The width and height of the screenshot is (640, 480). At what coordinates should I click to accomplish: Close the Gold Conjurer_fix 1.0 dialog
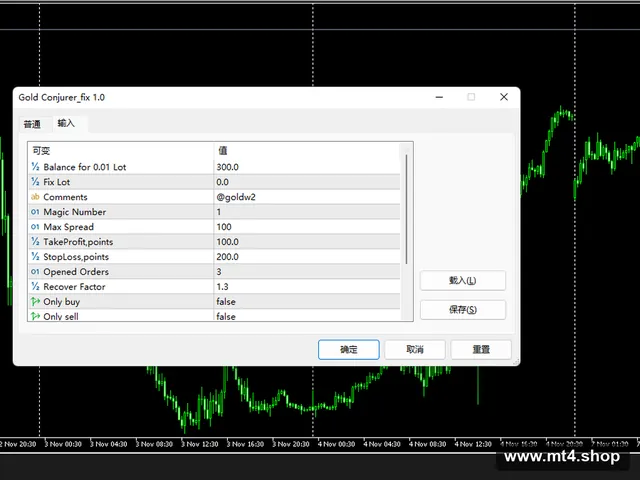[504, 97]
